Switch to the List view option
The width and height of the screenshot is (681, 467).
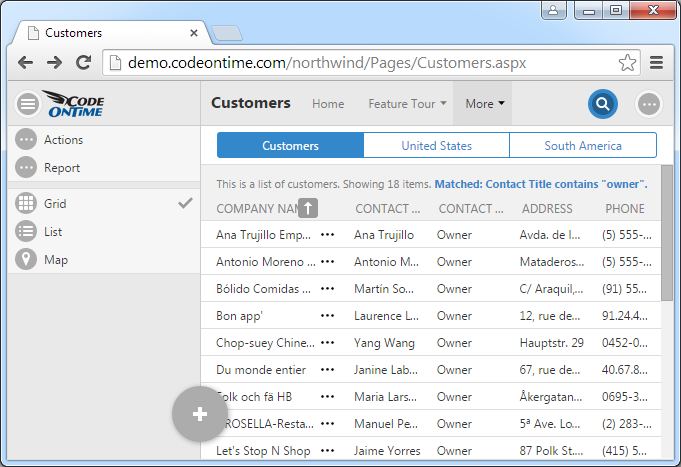coord(53,232)
